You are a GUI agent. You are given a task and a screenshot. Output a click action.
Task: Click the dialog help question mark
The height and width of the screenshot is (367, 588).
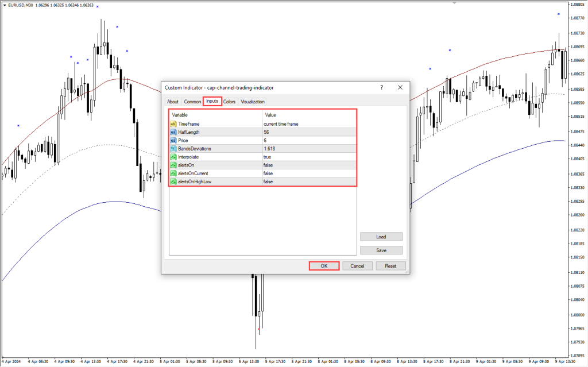pos(382,87)
